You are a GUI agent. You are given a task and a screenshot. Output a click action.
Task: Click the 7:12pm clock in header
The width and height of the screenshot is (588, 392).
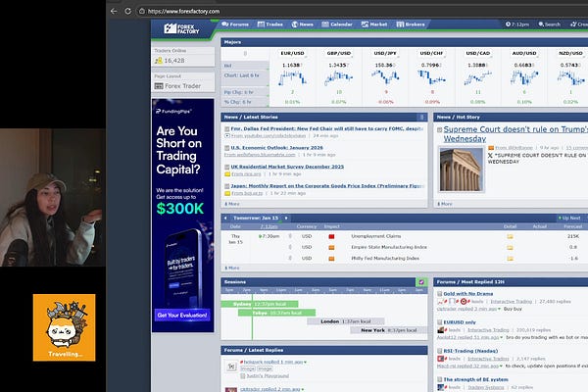point(517,24)
